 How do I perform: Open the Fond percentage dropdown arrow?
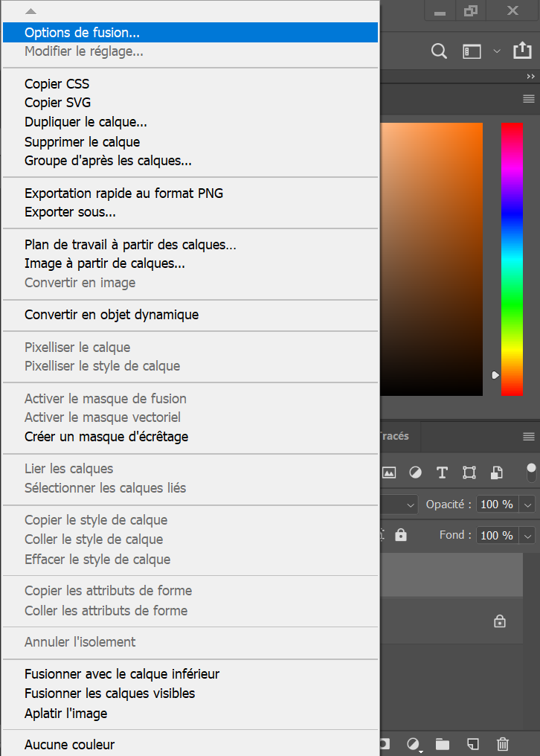[x=527, y=536]
